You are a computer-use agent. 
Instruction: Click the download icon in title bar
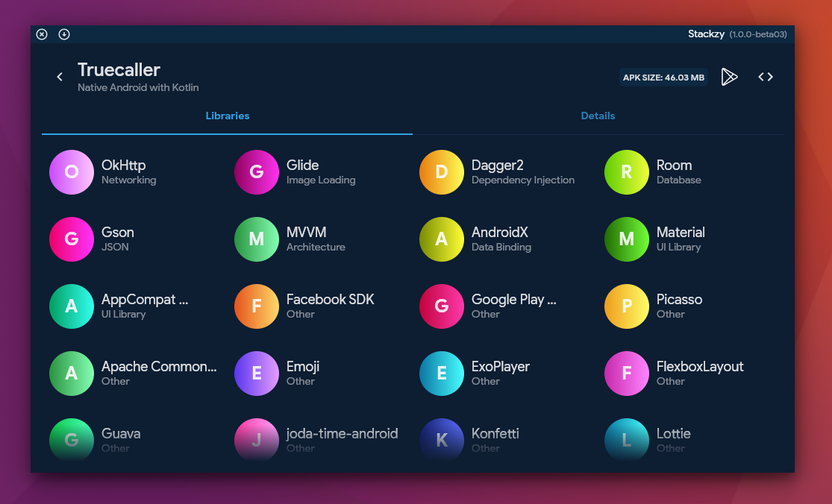[x=64, y=34]
